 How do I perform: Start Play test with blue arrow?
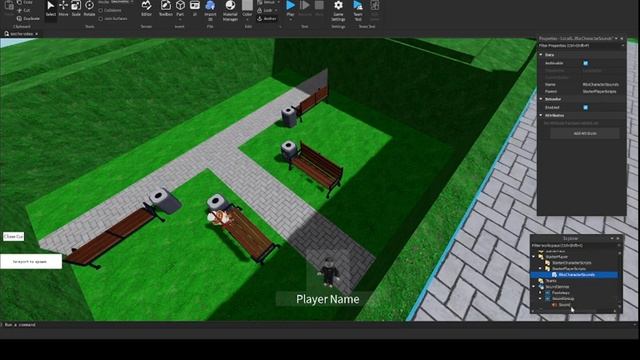click(x=290, y=6)
